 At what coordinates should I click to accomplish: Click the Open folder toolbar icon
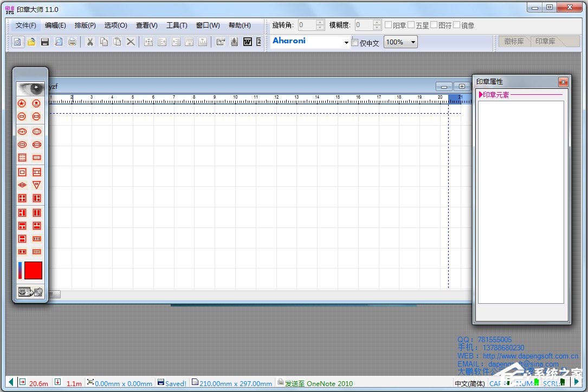click(31, 42)
